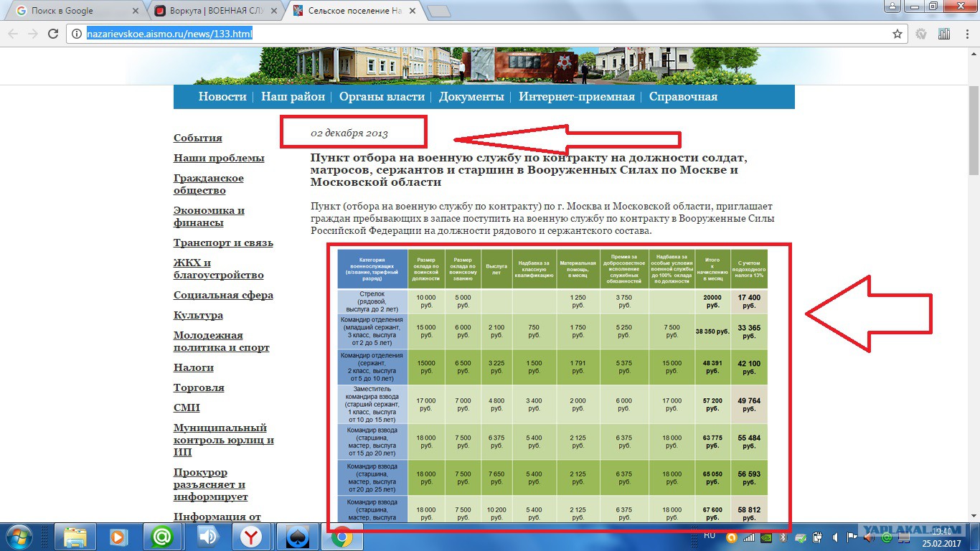
Task: Open the Nvidia tray icon
Action: (x=767, y=537)
